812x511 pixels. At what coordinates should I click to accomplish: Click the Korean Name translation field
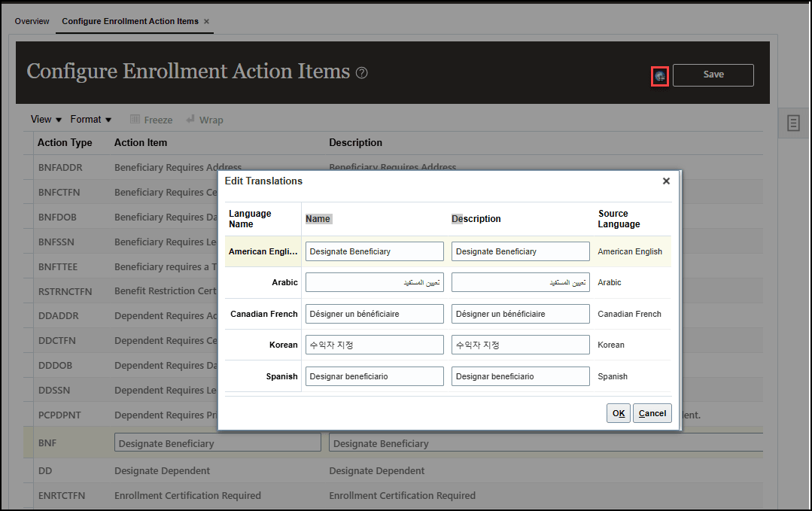click(374, 345)
